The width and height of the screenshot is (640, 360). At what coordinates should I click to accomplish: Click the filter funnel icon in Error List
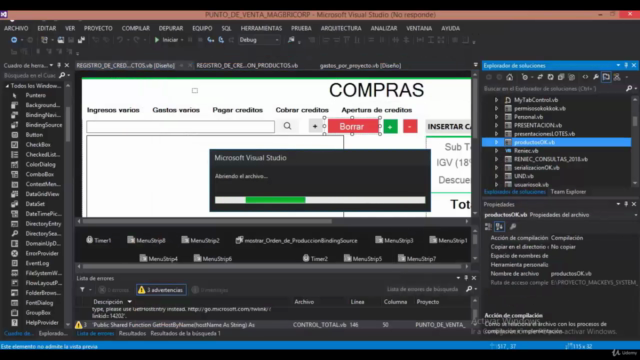[x=82, y=290]
